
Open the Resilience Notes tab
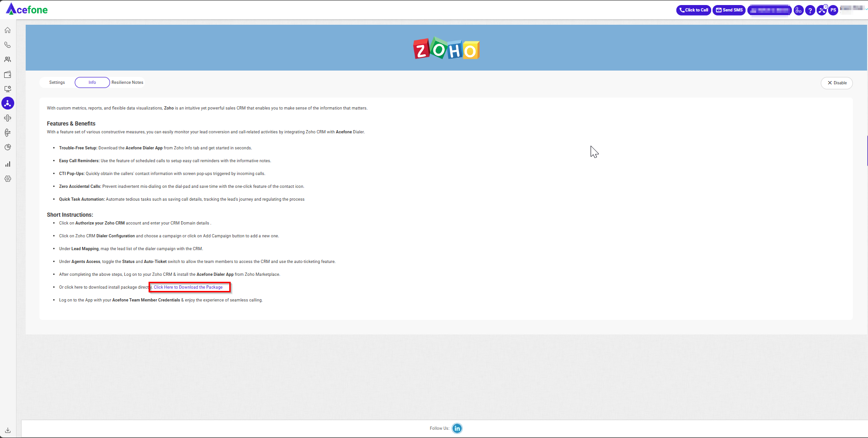click(127, 82)
